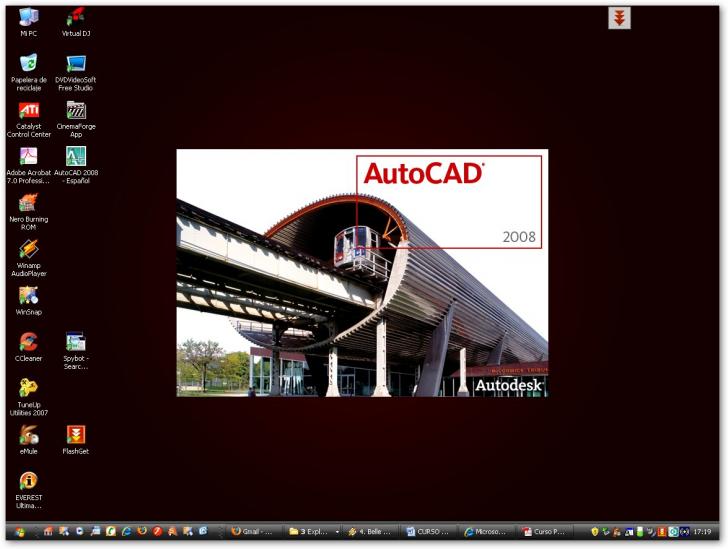The image size is (728, 549).
Task: Open TuneUp Utilities 2007 icon
Action: click(28, 398)
